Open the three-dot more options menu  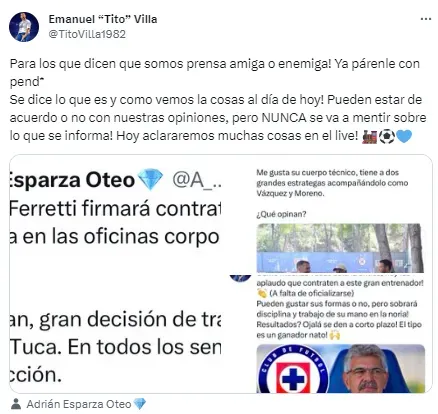tap(426, 19)
